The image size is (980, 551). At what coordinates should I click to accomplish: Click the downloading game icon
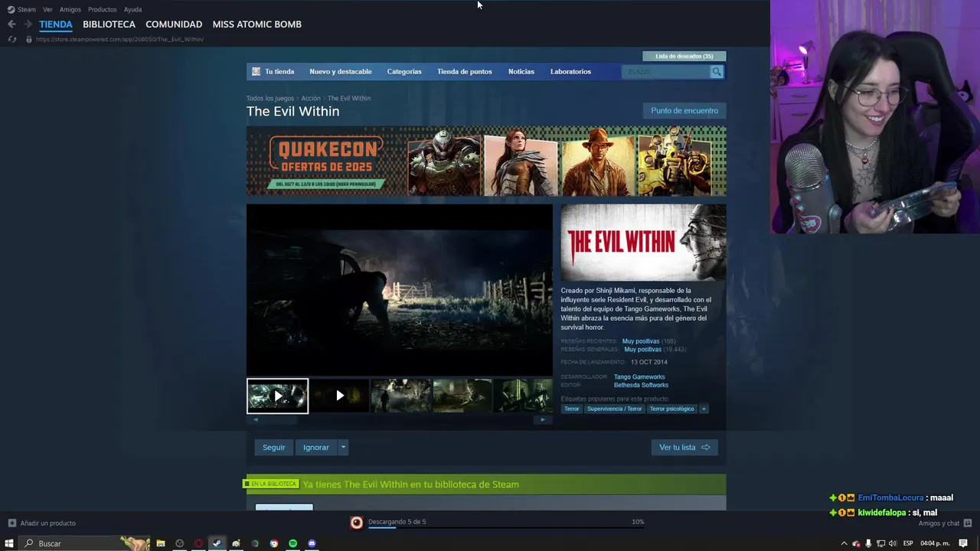pyautogui.click(x=357, y=523)
